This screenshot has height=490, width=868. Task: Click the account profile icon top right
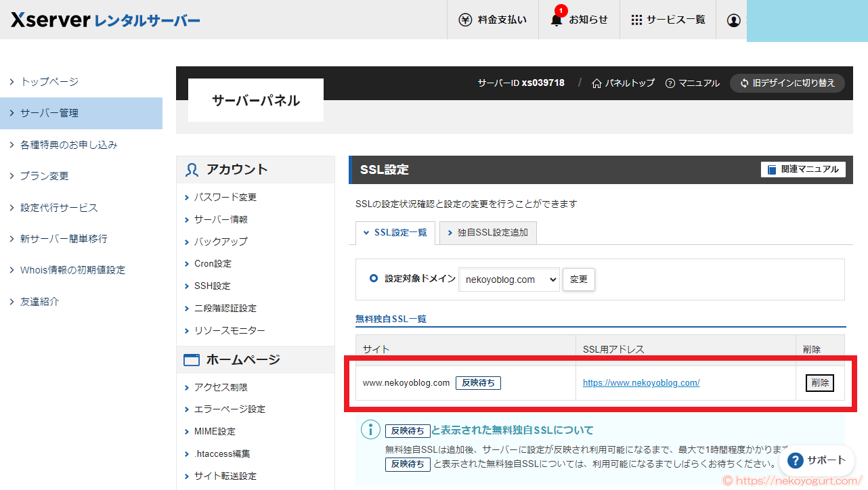(x=733, y=20)
